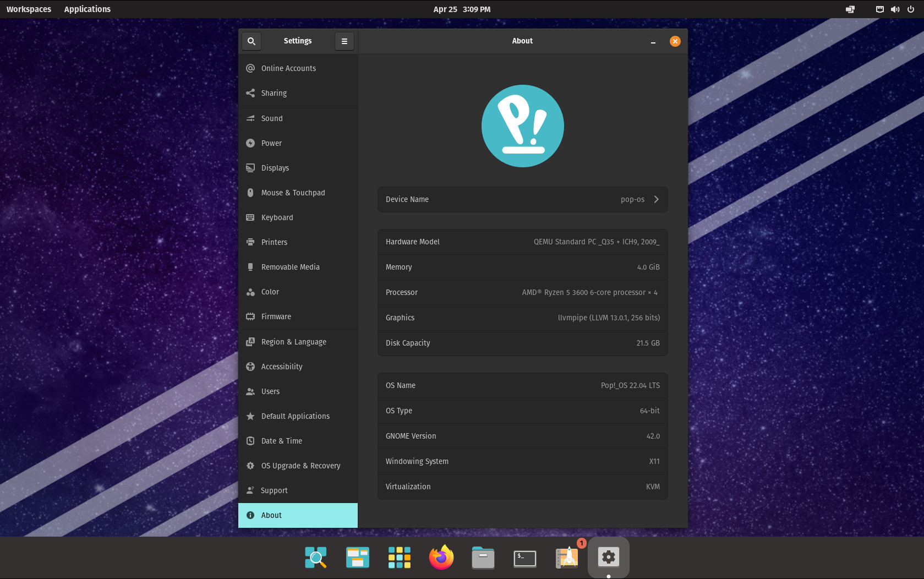Close the Settings window
The height and width of the screenshot is (579, 924).
(x=675, y=41)
